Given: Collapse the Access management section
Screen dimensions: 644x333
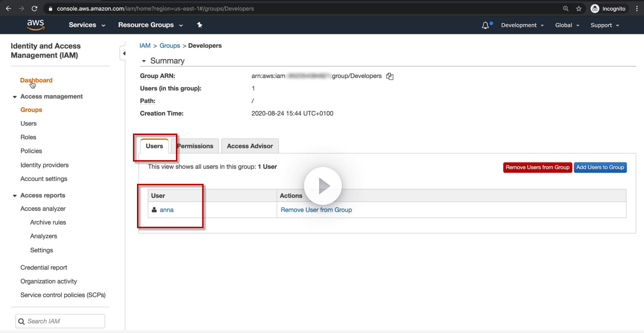Looking at the screenshot, I should click(x=15, y=97).
